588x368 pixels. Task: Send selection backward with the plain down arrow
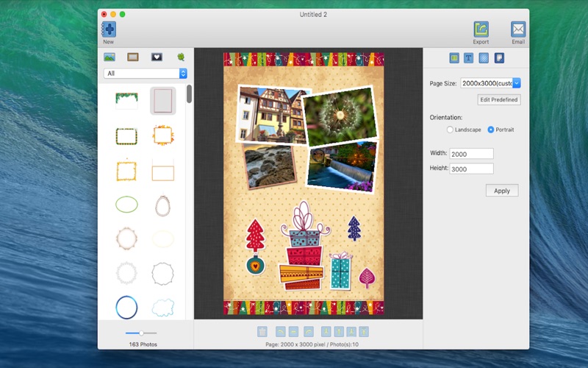tap(326, 332)
